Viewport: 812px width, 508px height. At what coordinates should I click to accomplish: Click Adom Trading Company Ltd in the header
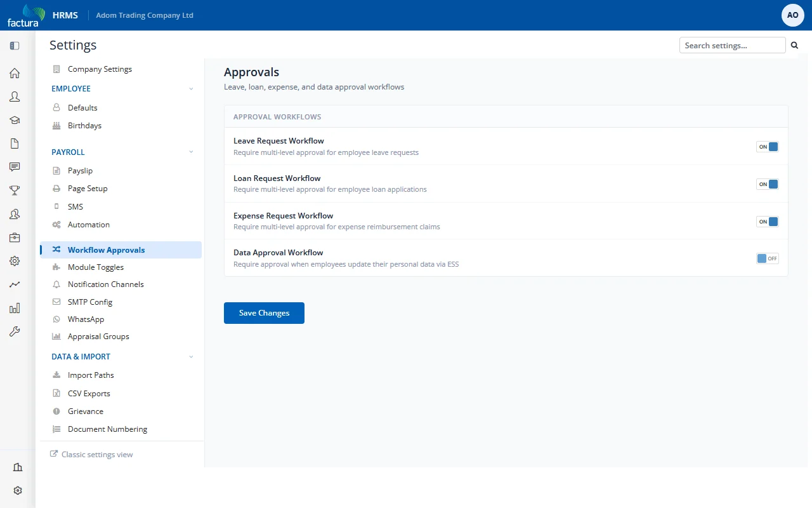click(145, 15)
